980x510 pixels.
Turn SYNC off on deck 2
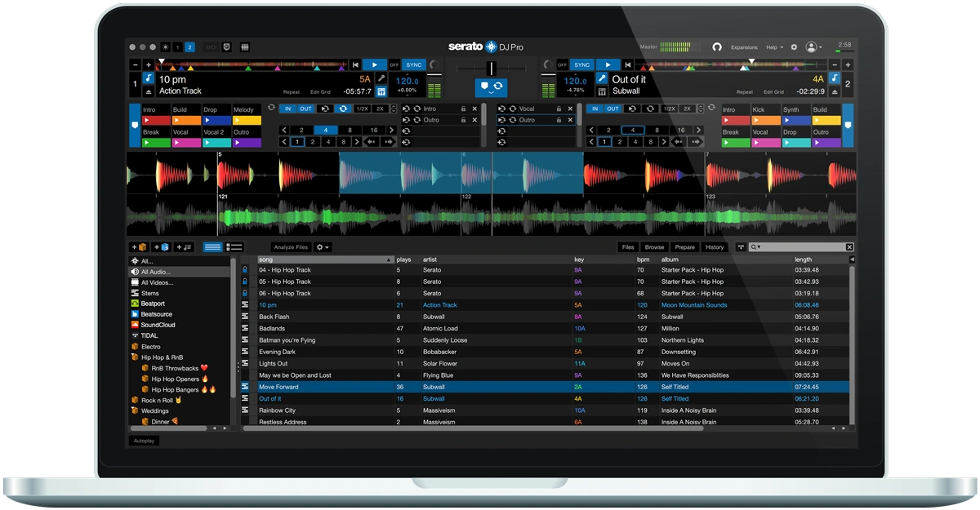(562, 64)
